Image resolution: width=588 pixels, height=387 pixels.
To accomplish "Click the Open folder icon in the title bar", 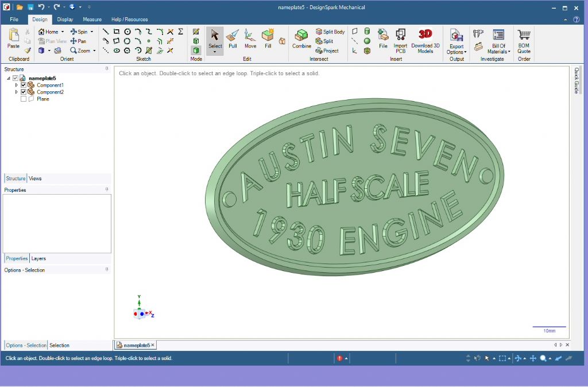I will point(20,7).
